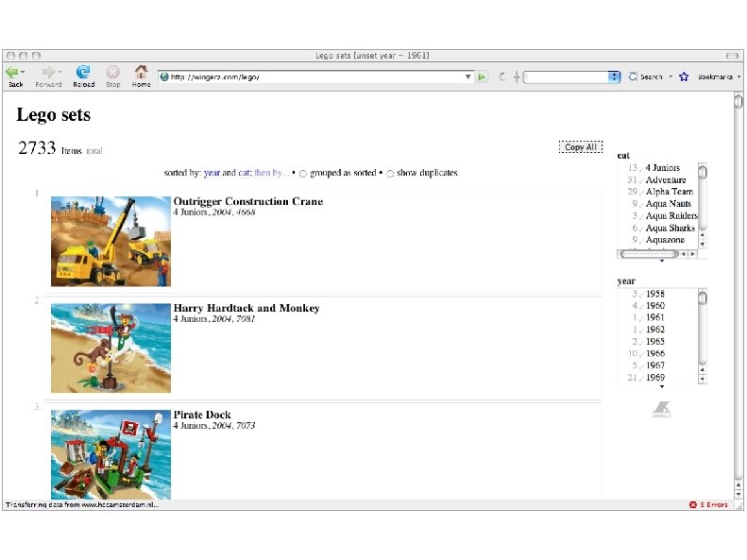Click the globe icon in address bar

(x=164, y=76)
